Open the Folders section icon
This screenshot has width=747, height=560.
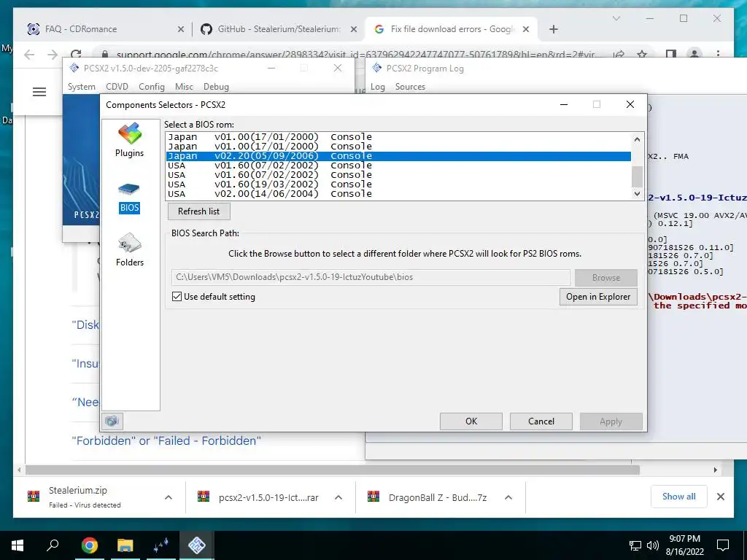pos(130,249)
